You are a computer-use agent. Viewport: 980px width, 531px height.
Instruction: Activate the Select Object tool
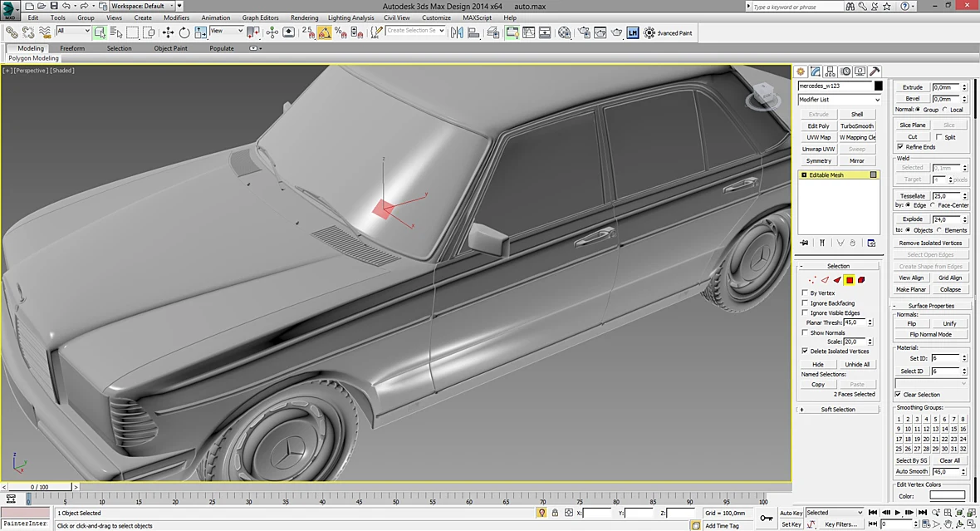(100, 32)
